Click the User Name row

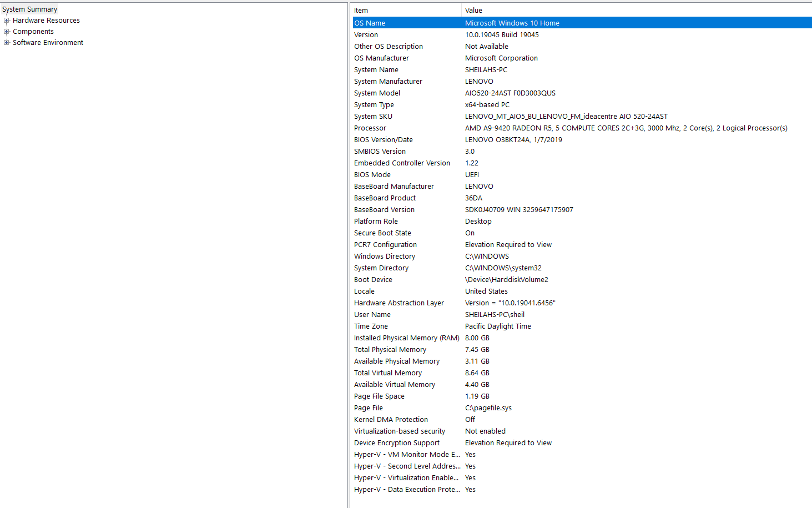[x=582, y=314]
